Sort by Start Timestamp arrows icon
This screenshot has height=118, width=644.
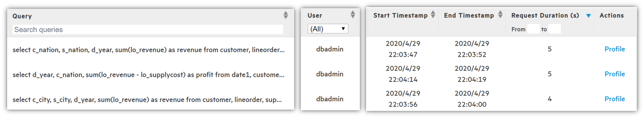click(433, 14)
